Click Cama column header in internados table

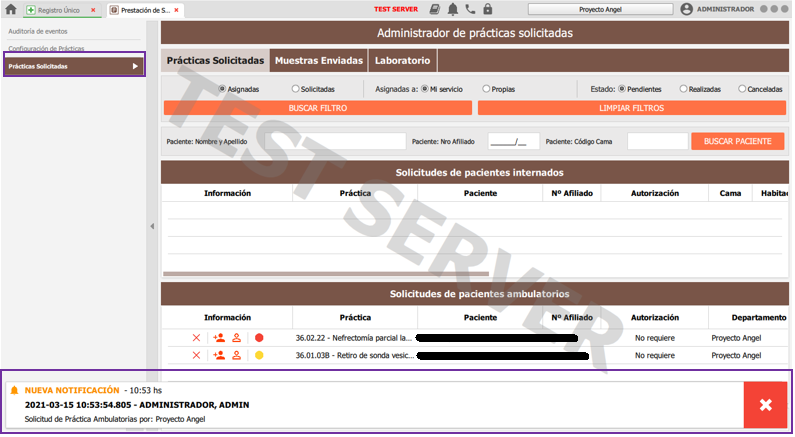[x=730, y=193]
